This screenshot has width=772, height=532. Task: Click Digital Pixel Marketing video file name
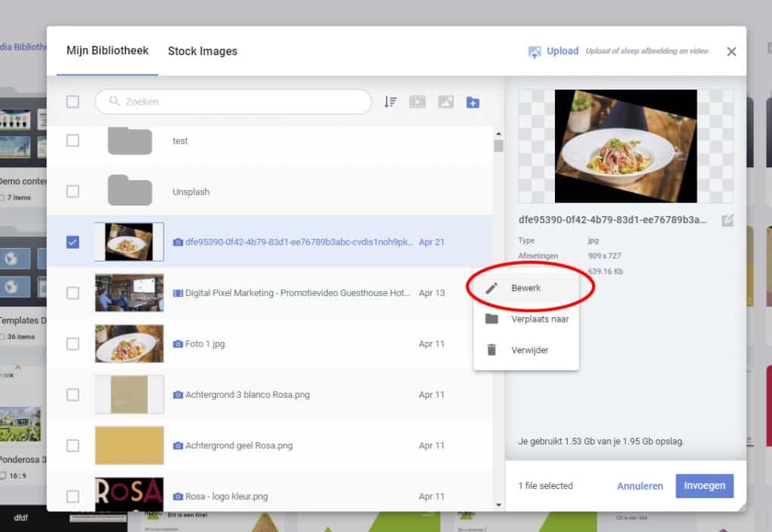coord(297,293)
